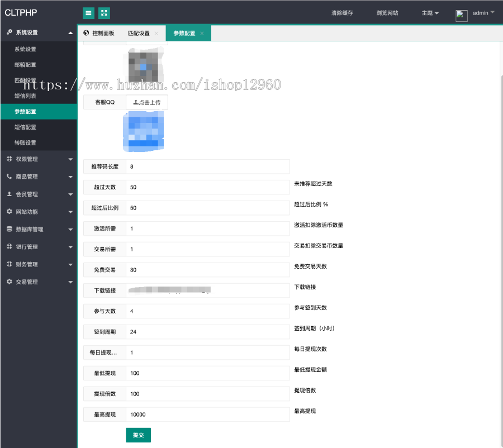Click the 下载链接 input field

pyautogui.click(x=208, y=290)
